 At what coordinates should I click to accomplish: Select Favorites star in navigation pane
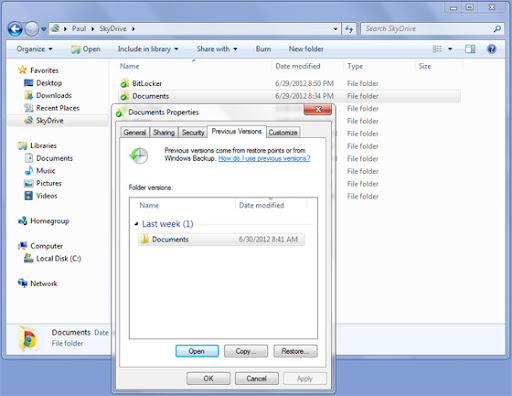pyautogui.click(x=22, y=70)
